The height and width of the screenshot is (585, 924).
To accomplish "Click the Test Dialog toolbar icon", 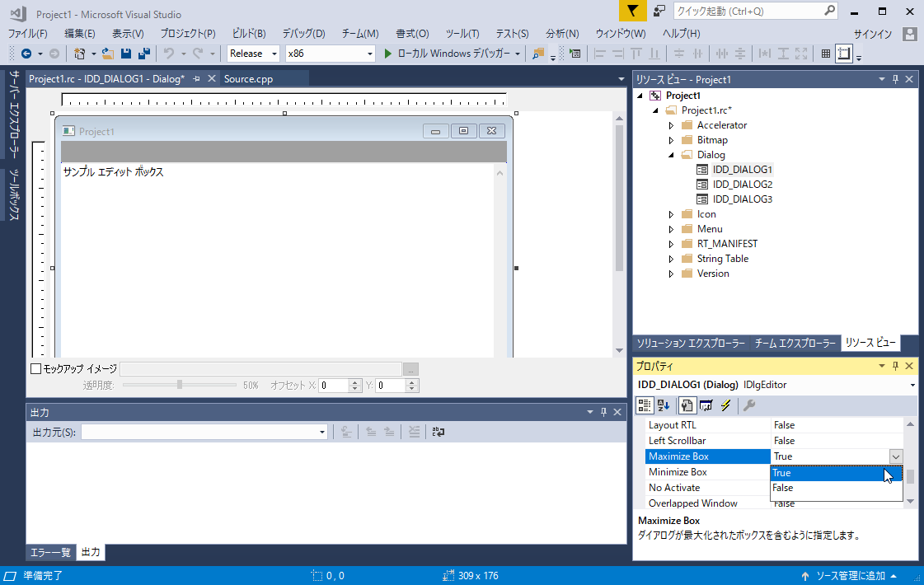I will 575,54.
